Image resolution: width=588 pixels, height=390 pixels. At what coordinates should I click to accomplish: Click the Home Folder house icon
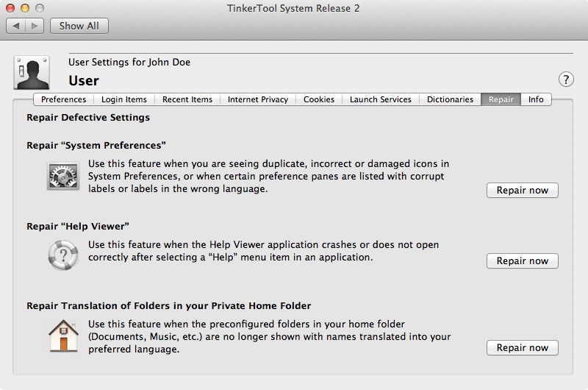click(63, 335)
